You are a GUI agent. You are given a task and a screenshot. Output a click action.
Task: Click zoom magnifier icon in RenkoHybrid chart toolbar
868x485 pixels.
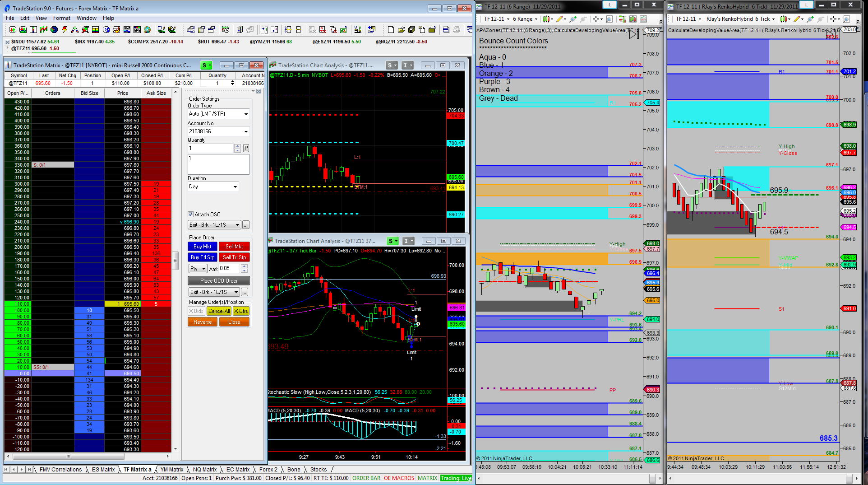tap(846, 19)
